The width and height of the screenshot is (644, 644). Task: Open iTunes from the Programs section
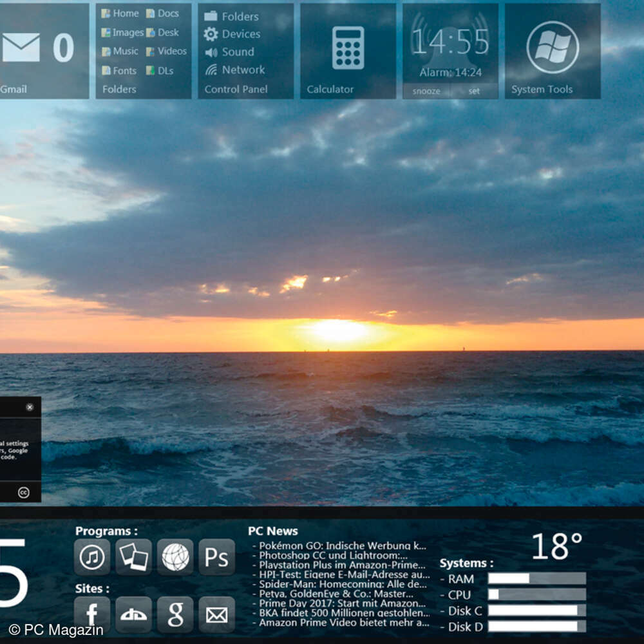click(91, 558)
